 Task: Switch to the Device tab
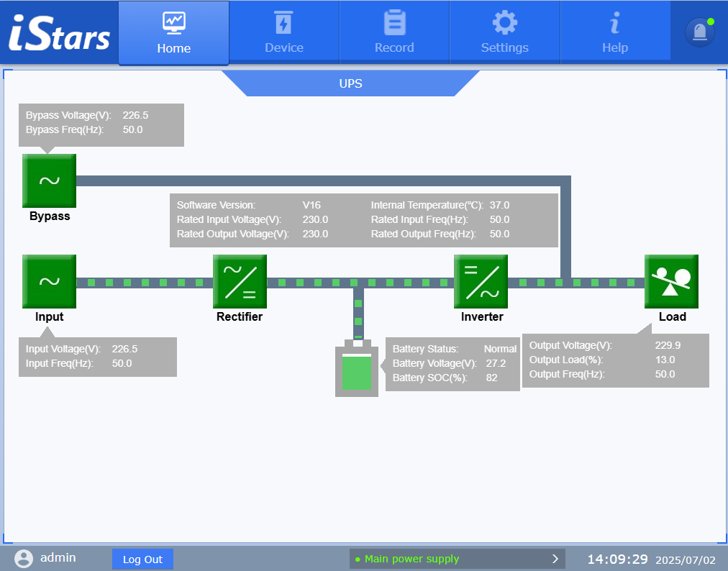point(284,33)
